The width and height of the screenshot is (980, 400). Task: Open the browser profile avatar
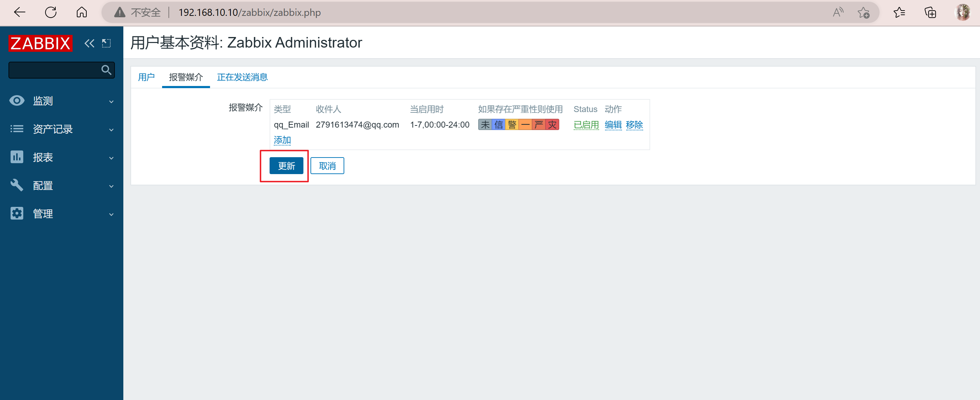(x=963, y=13)
